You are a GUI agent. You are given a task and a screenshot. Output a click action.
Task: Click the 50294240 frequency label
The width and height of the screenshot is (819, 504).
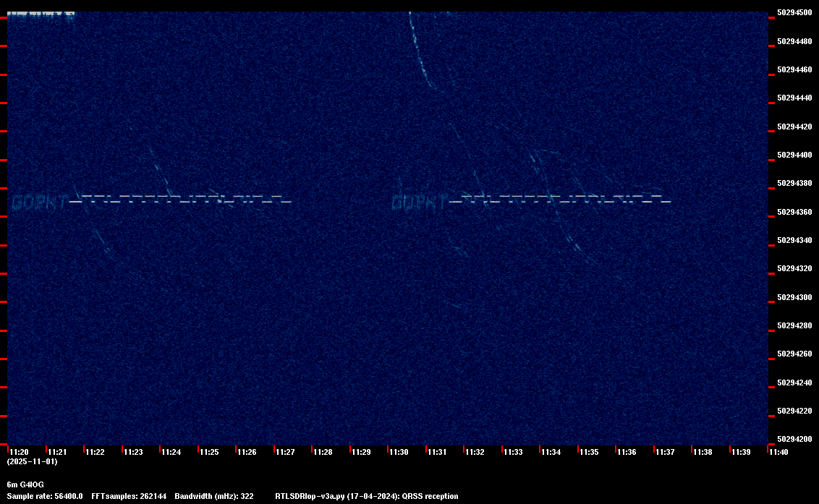coord(794,383)
